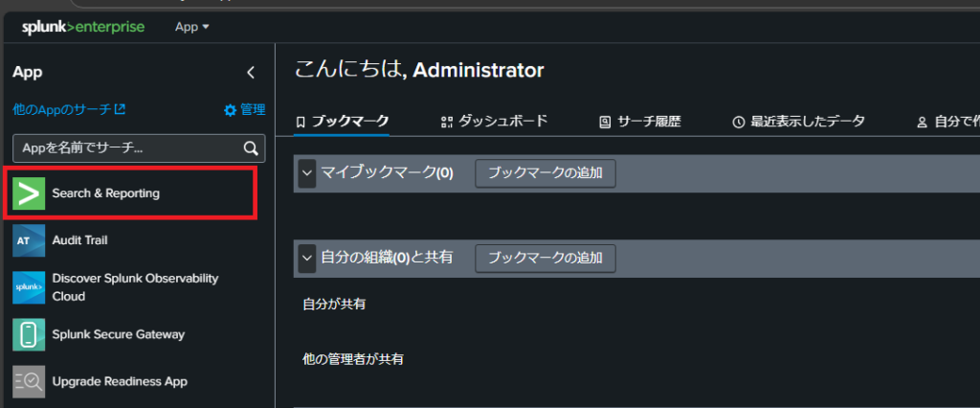
Task: Click the splunk>enterprise logo
Action: [x=83, y=27]
